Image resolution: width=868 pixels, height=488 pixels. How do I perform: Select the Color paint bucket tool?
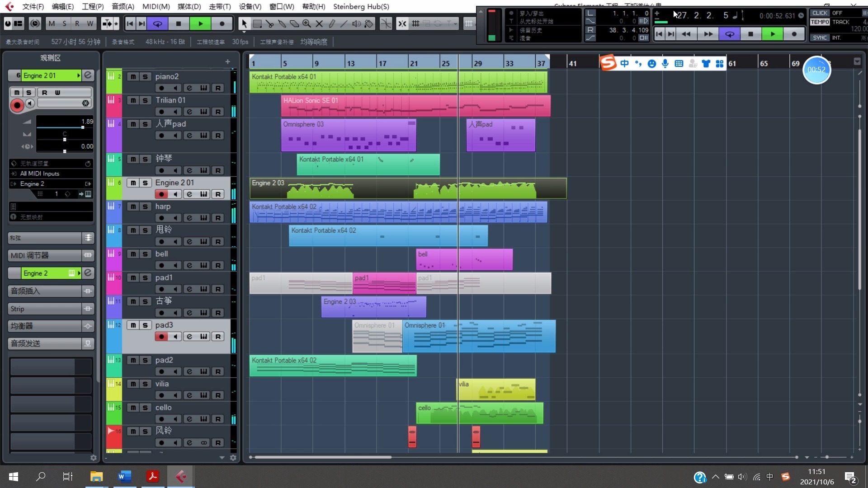point(369,24)
